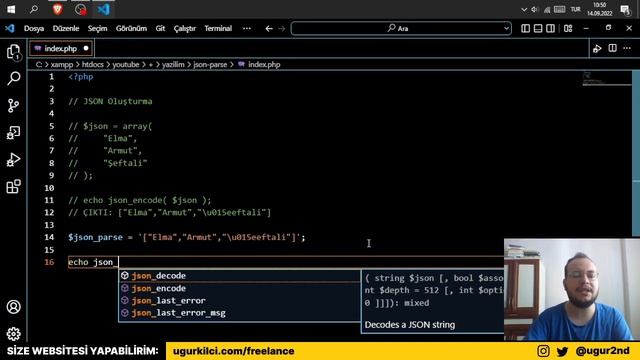The height and width of the screenshot is (360, 640).
Task: Click "Decodes a JSON string" description
Action: tap(410, 325)
